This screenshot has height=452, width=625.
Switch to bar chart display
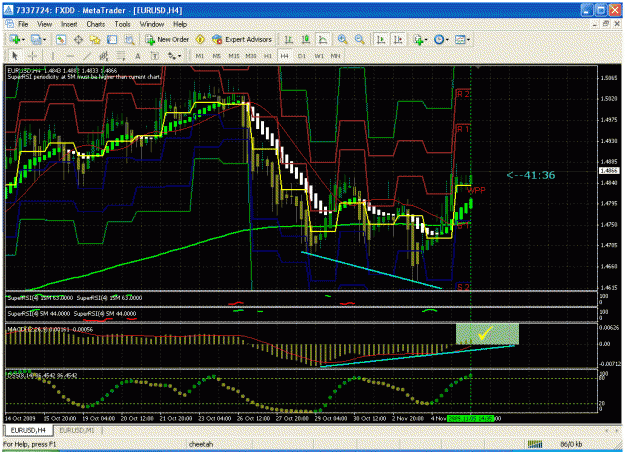tap(289, 39)
